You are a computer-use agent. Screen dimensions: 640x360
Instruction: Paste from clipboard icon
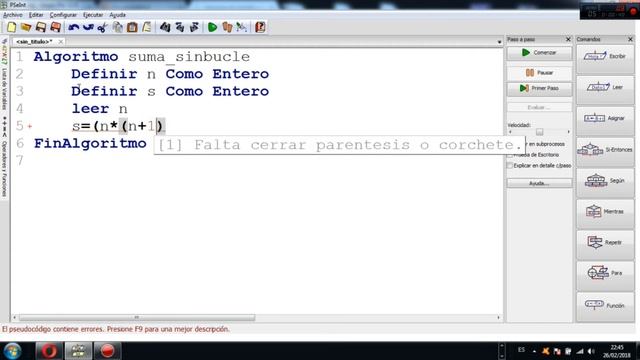click(x=132, y=27)
